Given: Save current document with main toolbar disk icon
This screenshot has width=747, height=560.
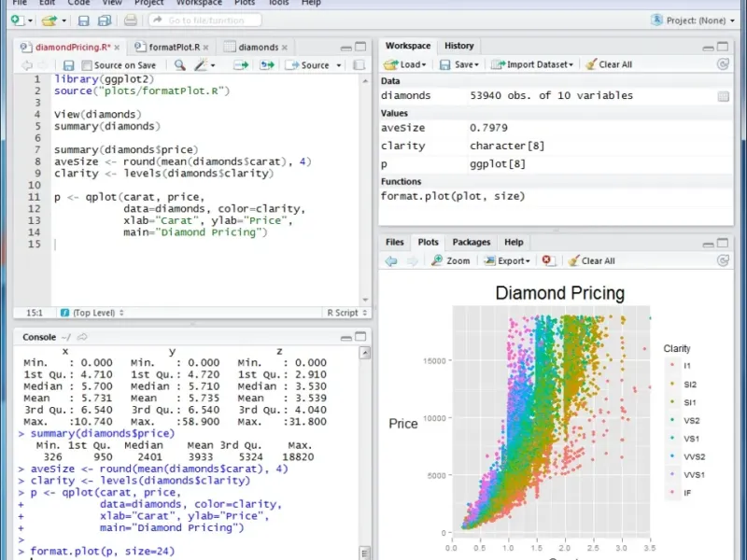Looking at the screenshot, I should click(83, 21).
